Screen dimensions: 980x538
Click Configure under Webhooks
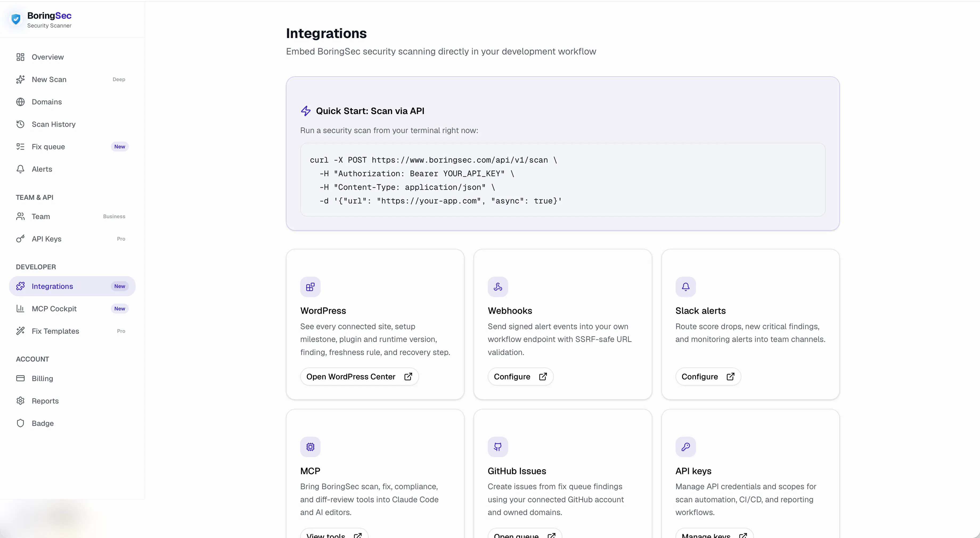[x=520, y=377]
